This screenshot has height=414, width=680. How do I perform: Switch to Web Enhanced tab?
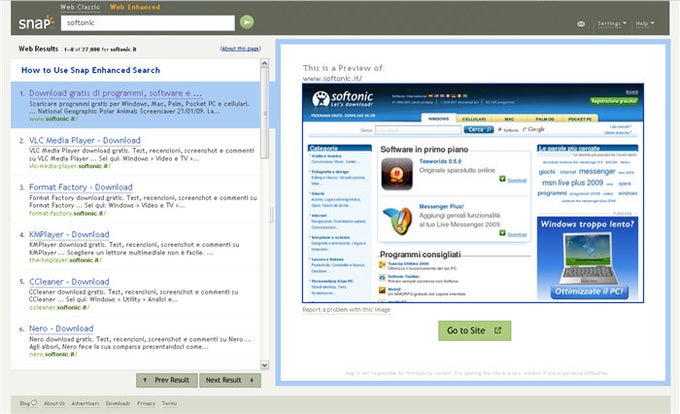(135, 7)
